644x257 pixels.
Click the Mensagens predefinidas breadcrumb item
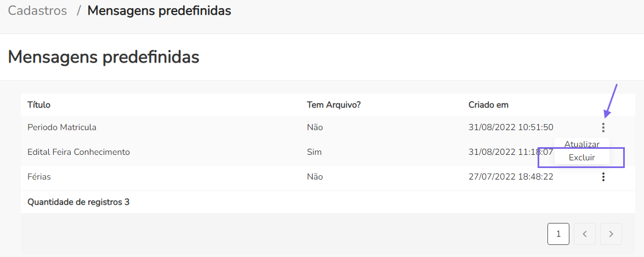point(159,10)
